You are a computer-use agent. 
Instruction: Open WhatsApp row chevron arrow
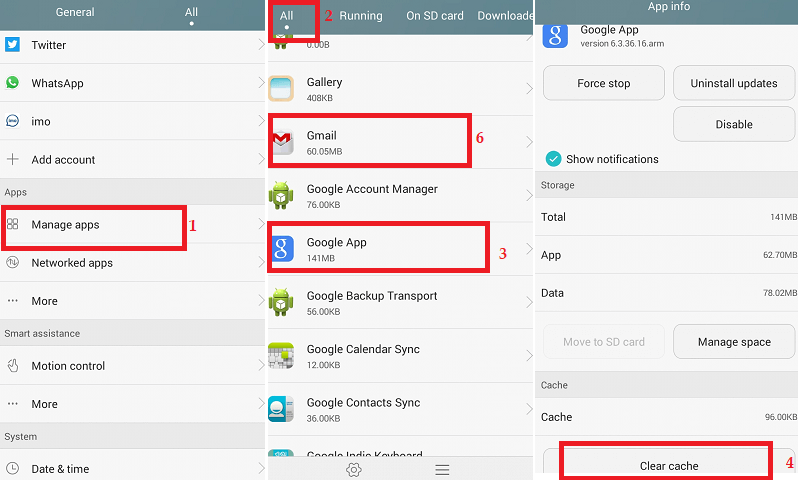pos(261,82)
